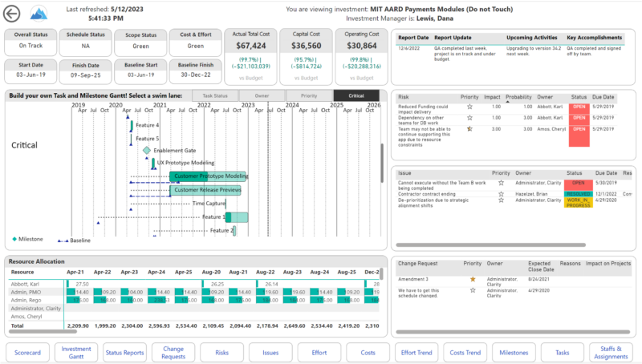Viewport: 642px width, 364px height.
Task: Select the Task Status swim lane
Action: [215, 95]
